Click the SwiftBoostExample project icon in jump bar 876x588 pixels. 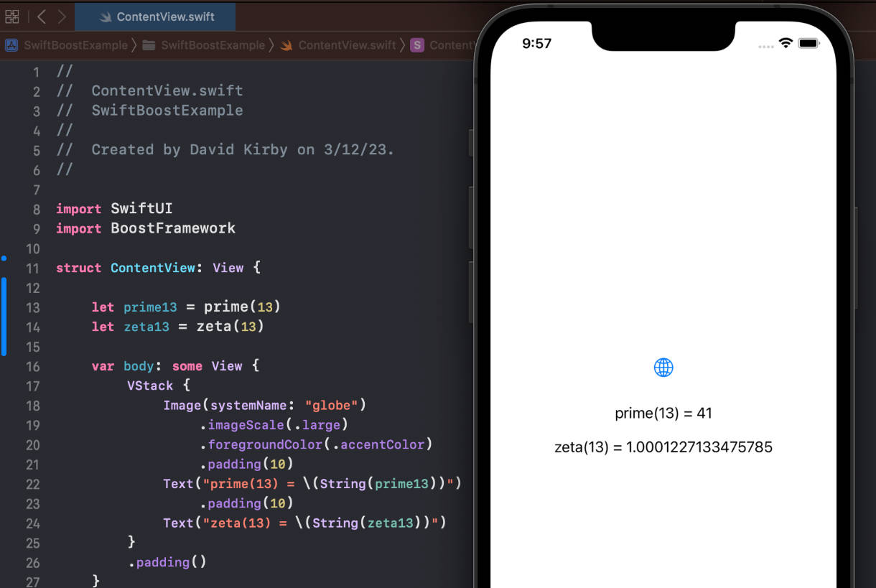click(x=11, y=45)
